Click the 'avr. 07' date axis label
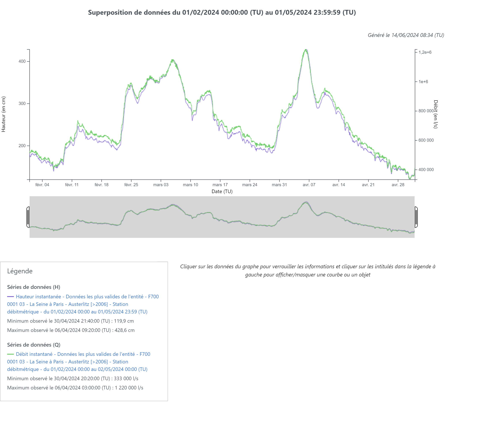The width and height of the screenshot is (486, 448). [x=309, y=185]
